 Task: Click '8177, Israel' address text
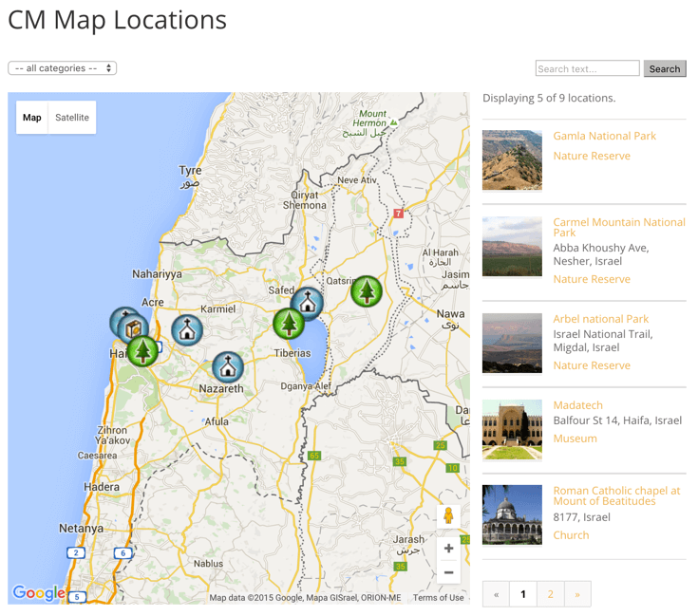click(x=581, y=517)
